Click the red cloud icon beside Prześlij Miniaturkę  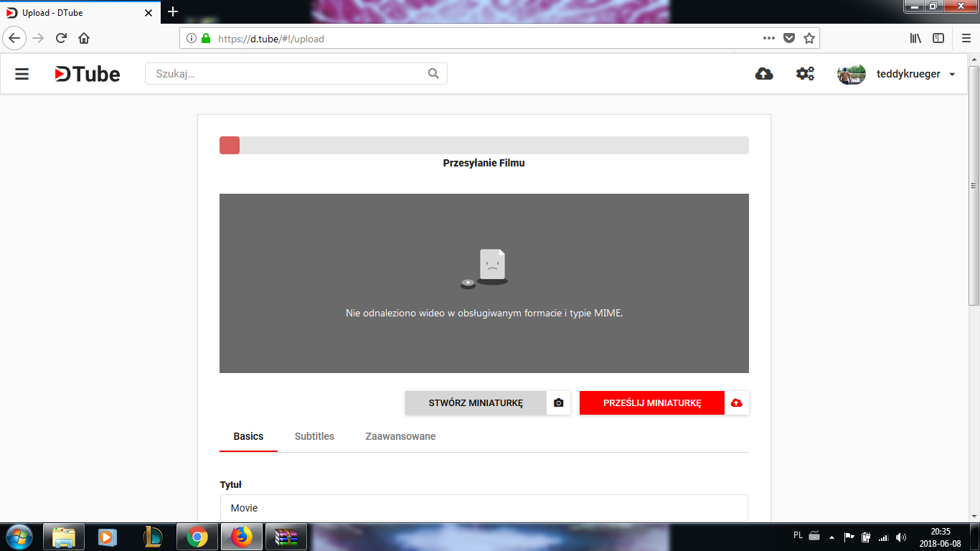point(737,403)
